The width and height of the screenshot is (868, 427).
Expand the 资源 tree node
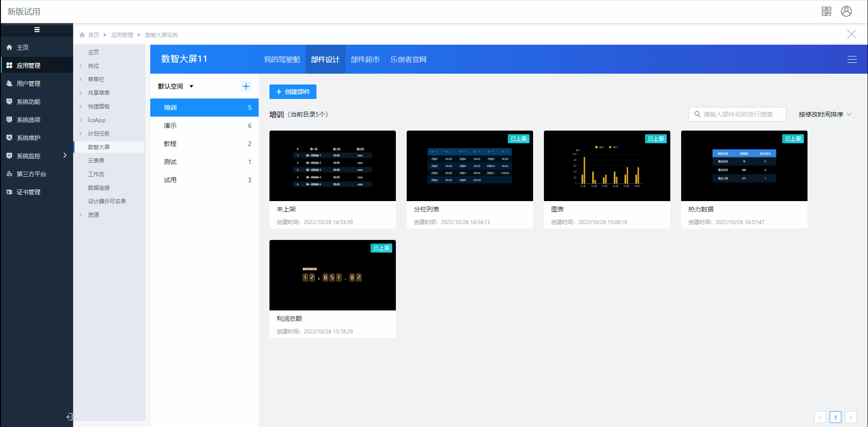coord(81,215)
